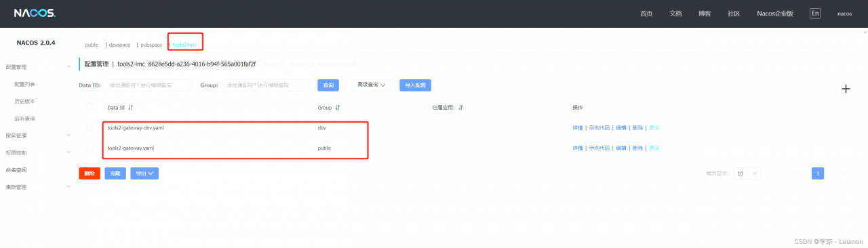The height and width of the screenshot is (248, 868).
Task: Switch to the devspace namespace tab
Action: [119, 45]
